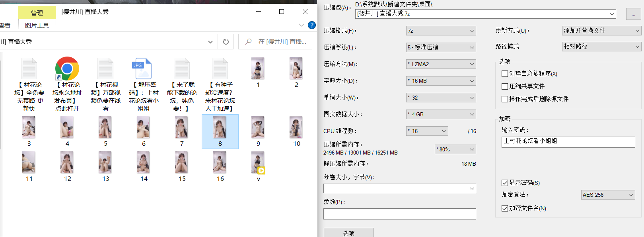The width and height of the screenshot is (644, 237).
Task: Open memory usage dropdown showing 80%
Action: tap(455, 149)
